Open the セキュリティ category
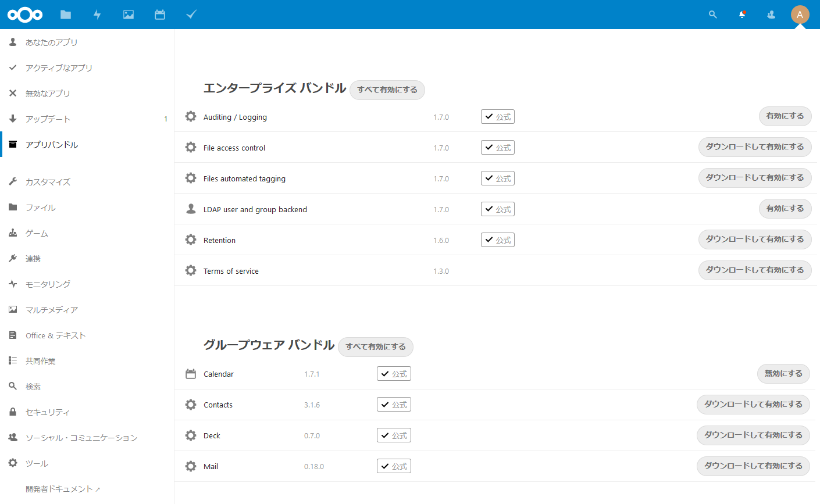The width and height of the screenshot is (820, 504). tap(48, 412)
